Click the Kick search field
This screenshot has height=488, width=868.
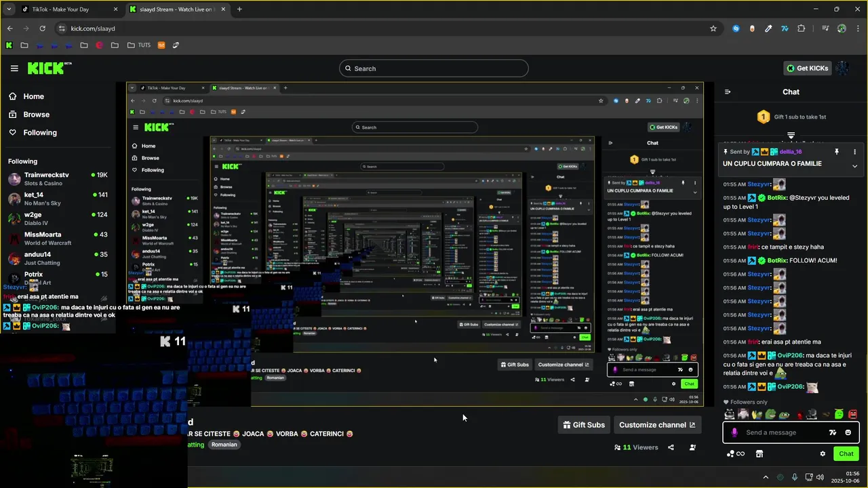[434, 68]
